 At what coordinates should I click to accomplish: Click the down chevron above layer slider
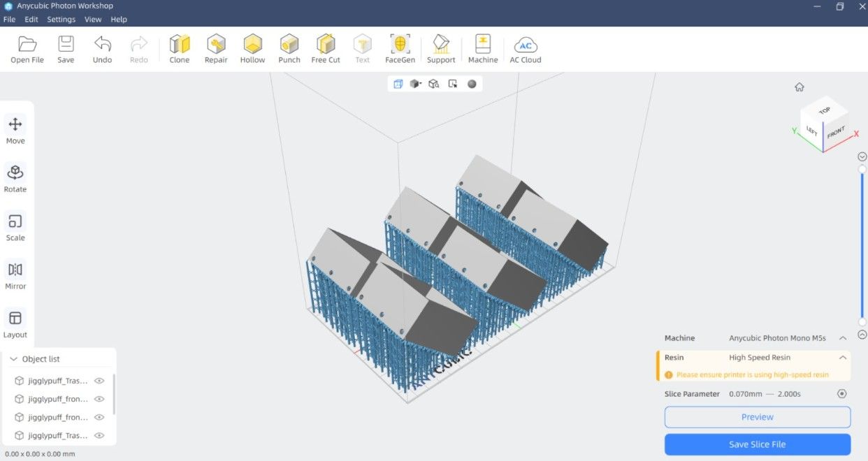(862, 156)
